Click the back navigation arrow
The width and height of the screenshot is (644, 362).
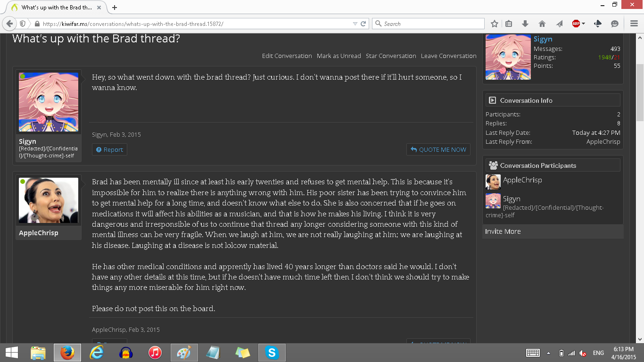[x=10, y=24]
